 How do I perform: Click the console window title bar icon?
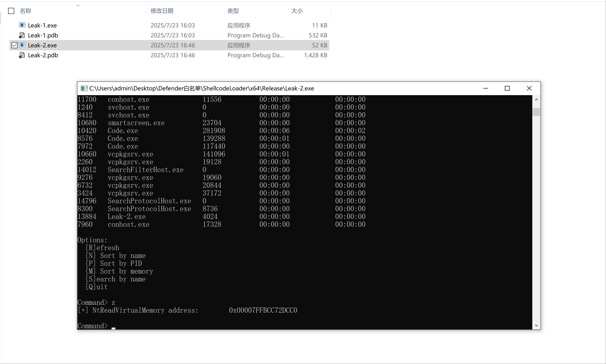pyautogui.click(x=84, y=88)
